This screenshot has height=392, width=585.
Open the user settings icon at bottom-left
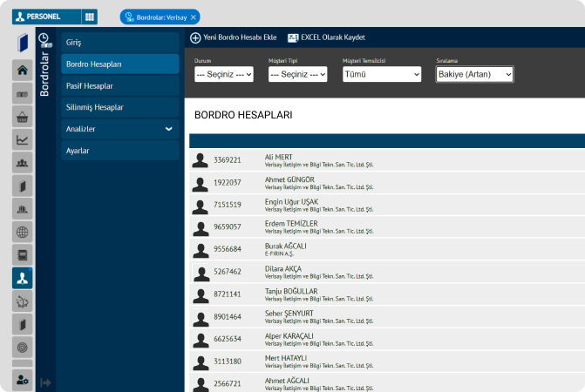pyautogui.click(x=22, y=380)
